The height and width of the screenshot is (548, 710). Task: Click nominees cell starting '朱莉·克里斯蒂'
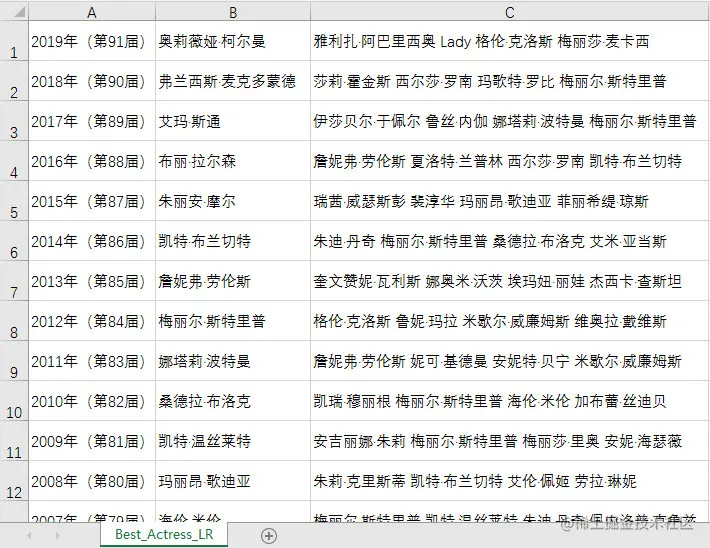click(510, 481)
